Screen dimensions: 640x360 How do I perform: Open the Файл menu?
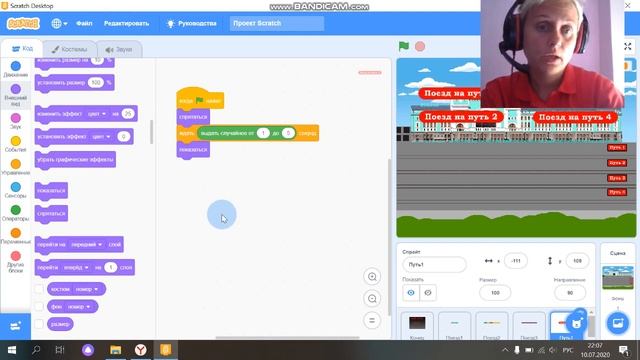(84, 23)
